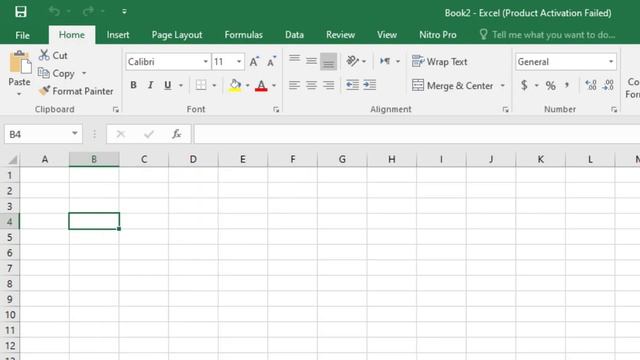Click Align Left icon
This screenshot has width=640, height=360.
click(x=294, y=85)
